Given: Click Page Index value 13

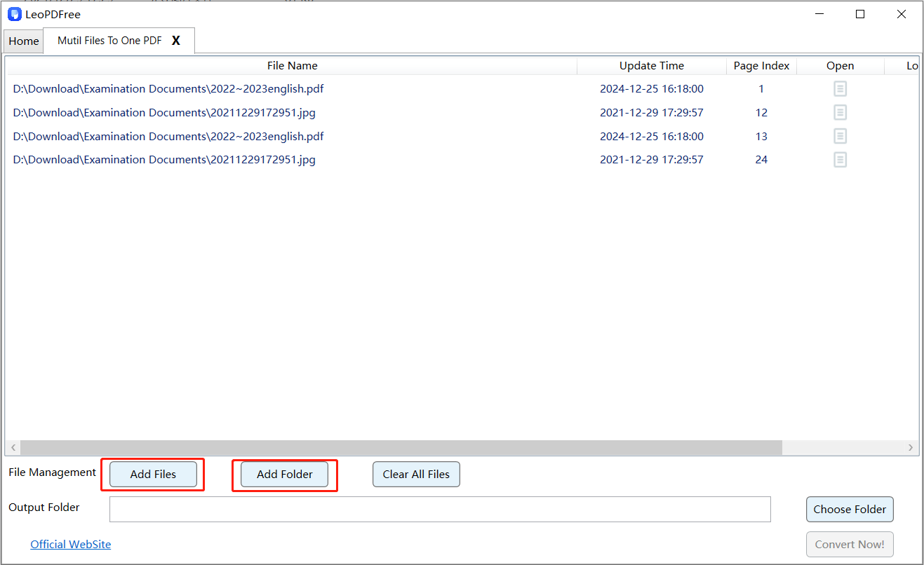Looking at the screenshot, I should [761, 136].
